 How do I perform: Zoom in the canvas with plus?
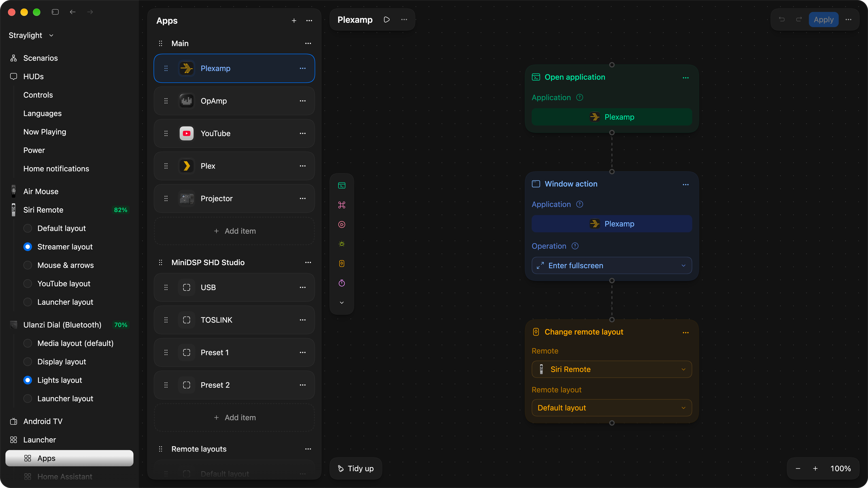click(815, 469)
